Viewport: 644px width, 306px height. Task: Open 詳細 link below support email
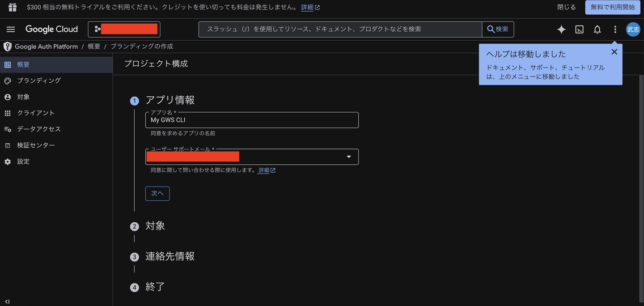click(x=267, y=170)
